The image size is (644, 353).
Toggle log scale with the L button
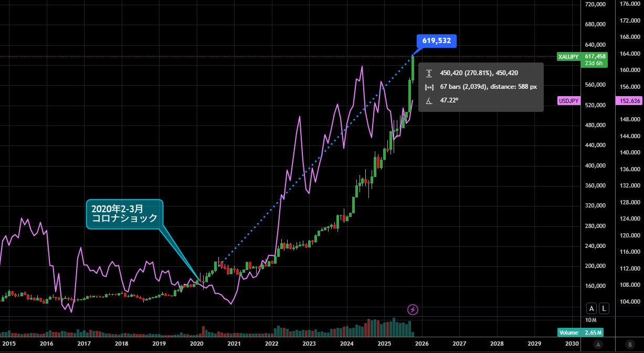604,309
